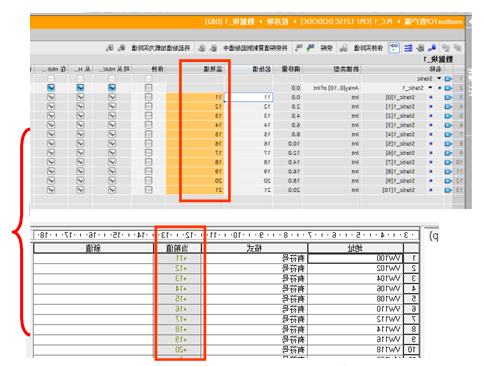Click the 程序块 breadcrumb

pos(277,22)
